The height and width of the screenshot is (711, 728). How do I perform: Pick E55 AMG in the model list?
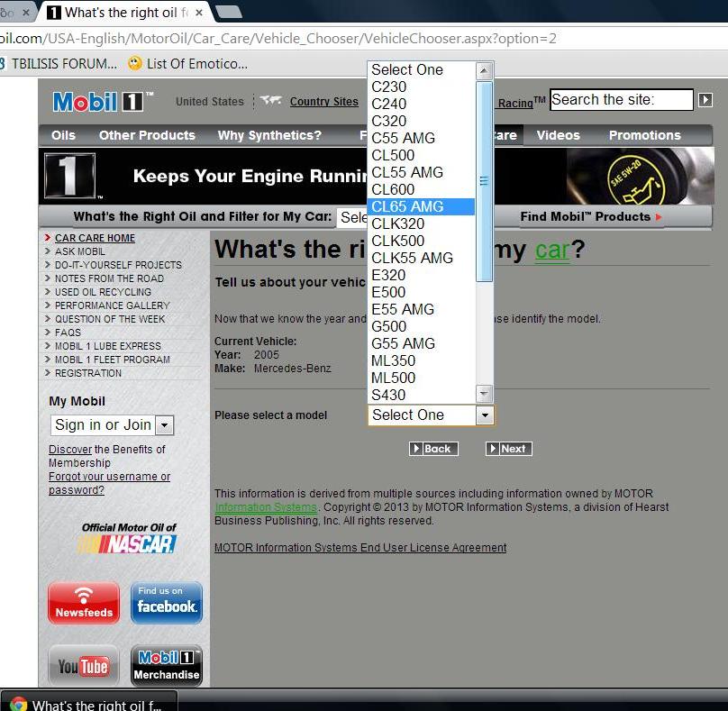[422, 309]
